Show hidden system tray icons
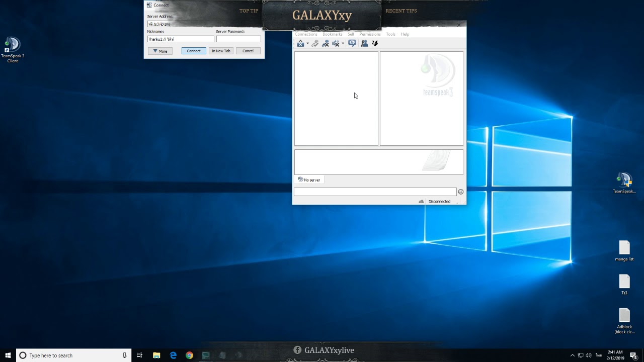The height and width of the screenshot is (362, 644). click(x=573, y=355)
